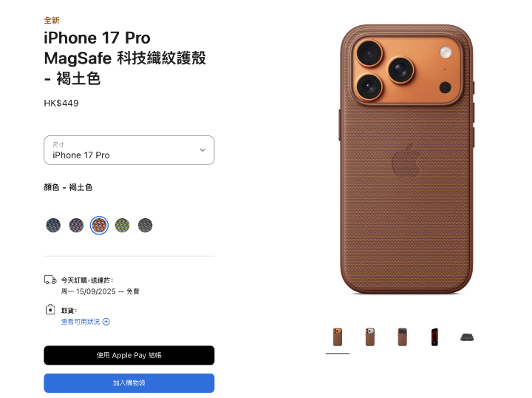Screen dimensions: 532x398
Task: Choose the purple color swatch
Action: 76,225
